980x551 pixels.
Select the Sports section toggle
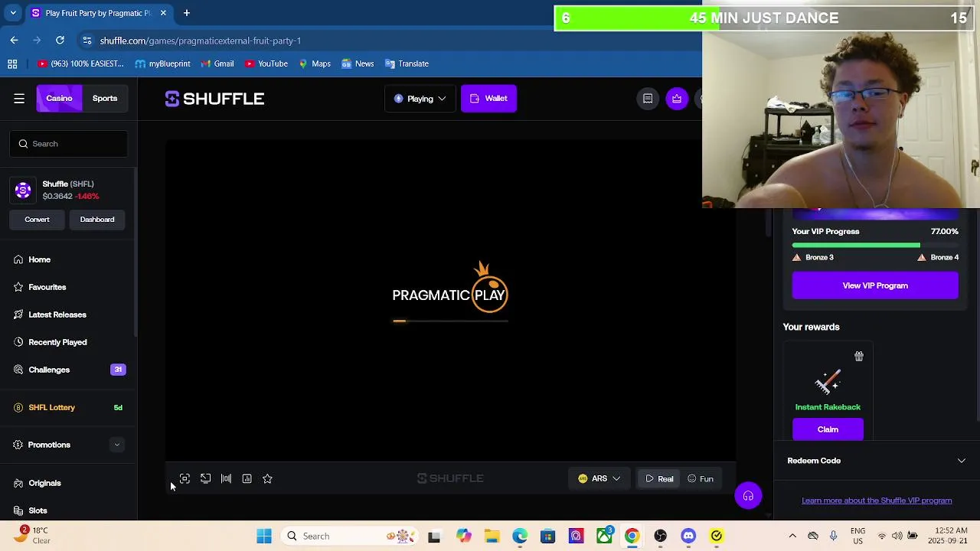105,99
